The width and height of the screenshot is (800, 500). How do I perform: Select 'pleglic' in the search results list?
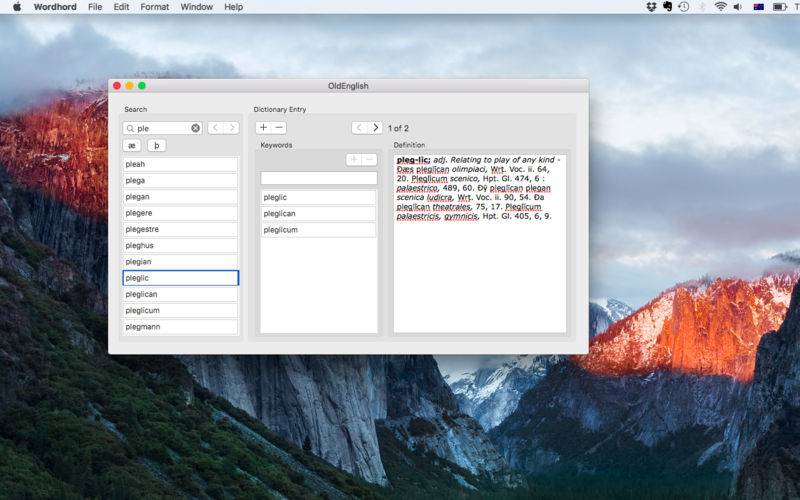point(181,278)
